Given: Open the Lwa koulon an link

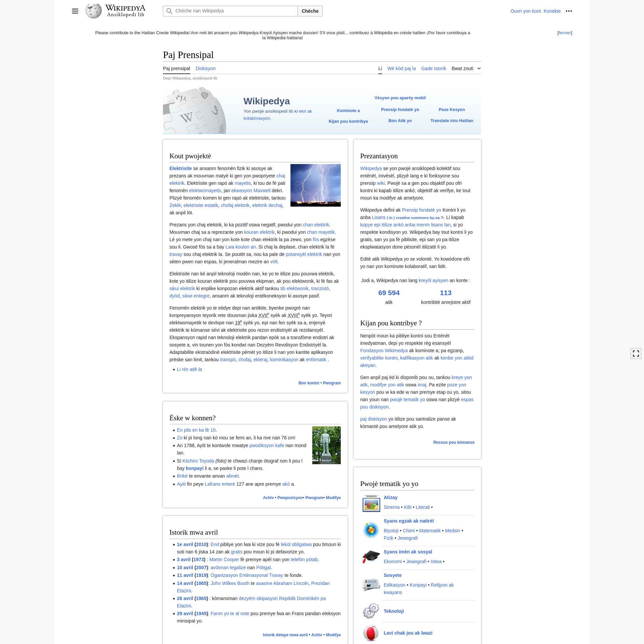Looking at the screenshot, I should pyautogui.click(x=240, y=247).
